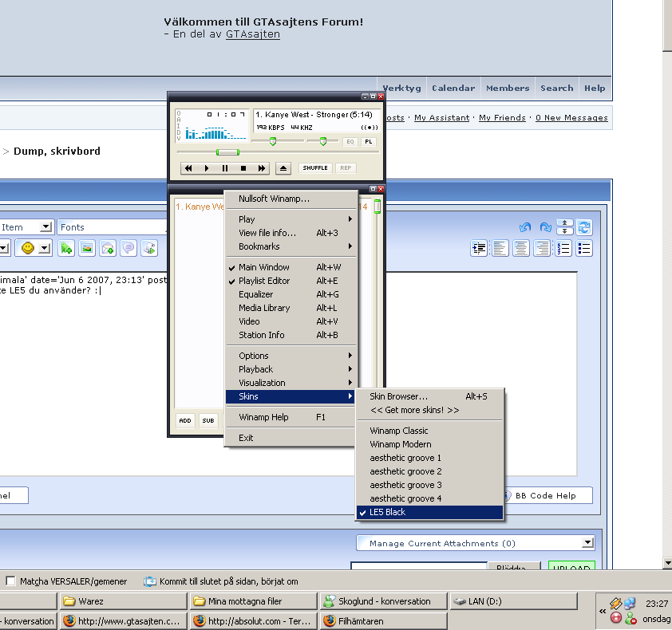Open Equalizer from the Winamp menu
The width and height of the screenshot is (672, 630).
(x=291, y=294)
